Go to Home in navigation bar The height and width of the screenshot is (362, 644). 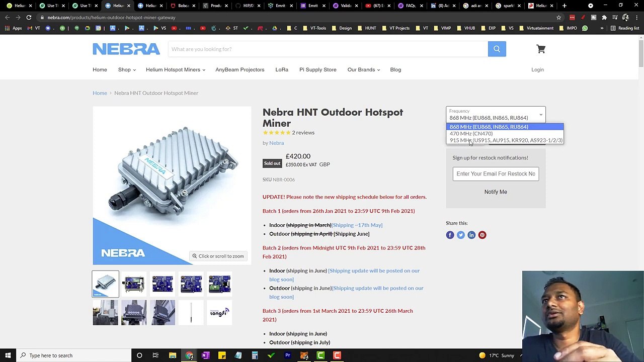[100, 69]
